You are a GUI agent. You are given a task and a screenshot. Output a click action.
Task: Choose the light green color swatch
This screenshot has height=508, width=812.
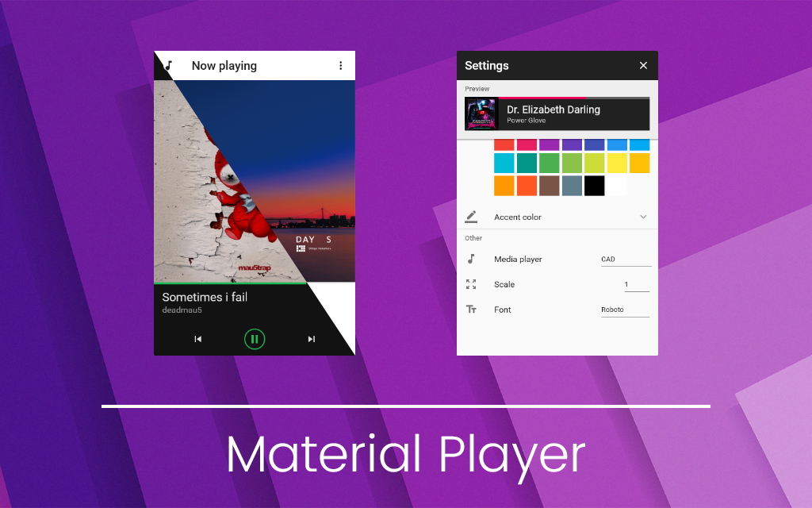572,163
